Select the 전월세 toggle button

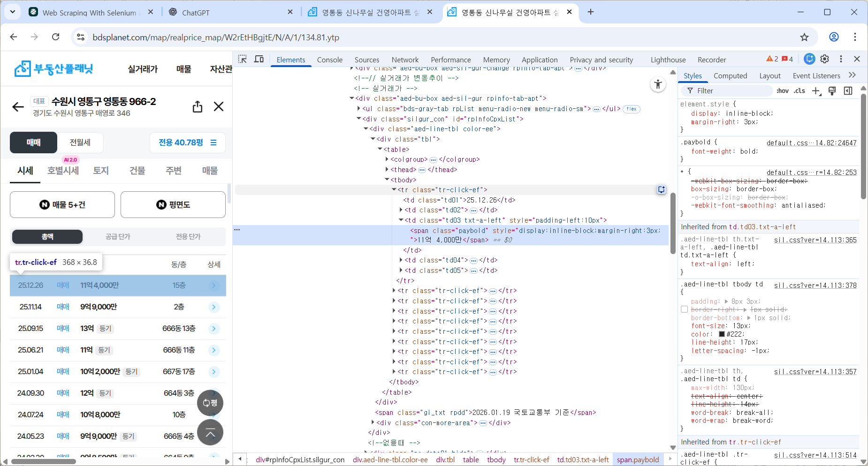click(x=80, y=143)
